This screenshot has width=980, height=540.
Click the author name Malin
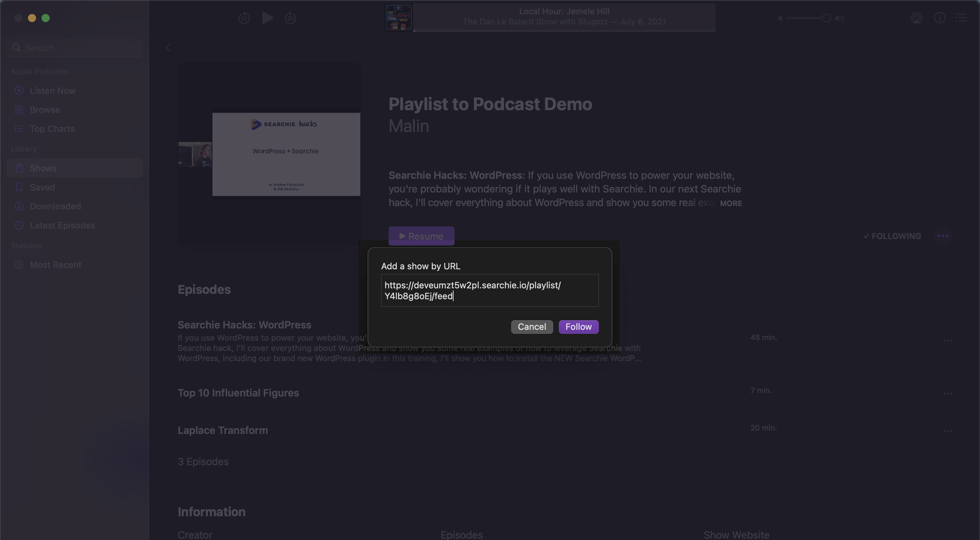(x=409, y=126)
